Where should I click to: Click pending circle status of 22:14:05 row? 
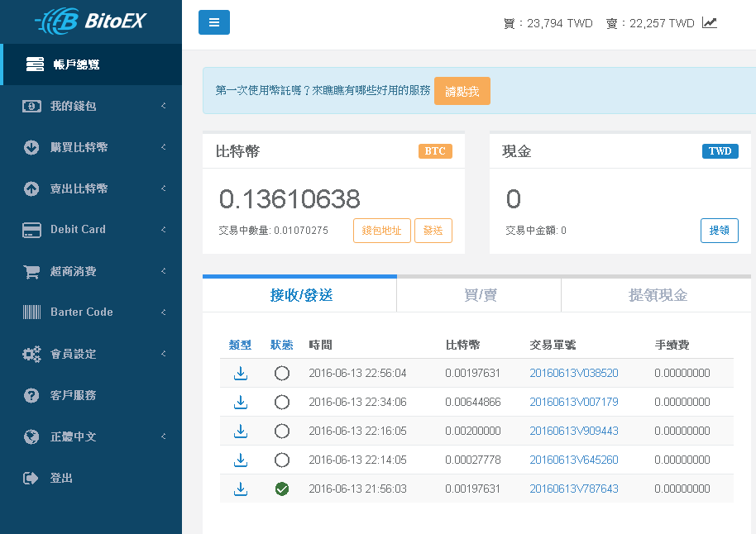pyautogui.click(x=282, y=460)
